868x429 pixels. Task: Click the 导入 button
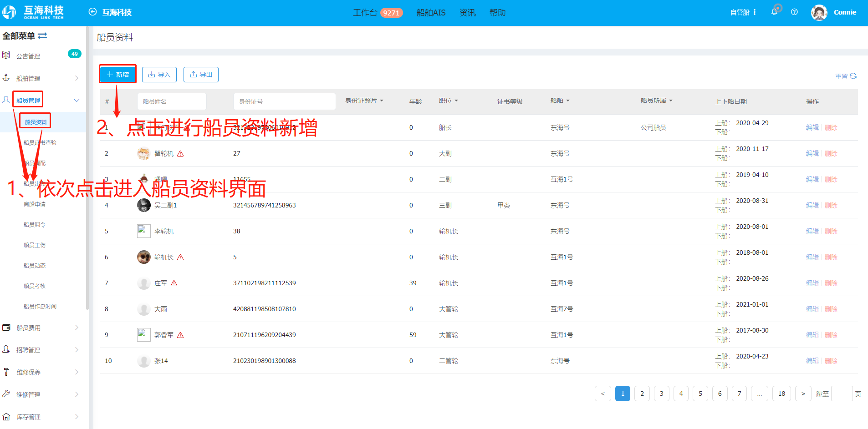159,75
